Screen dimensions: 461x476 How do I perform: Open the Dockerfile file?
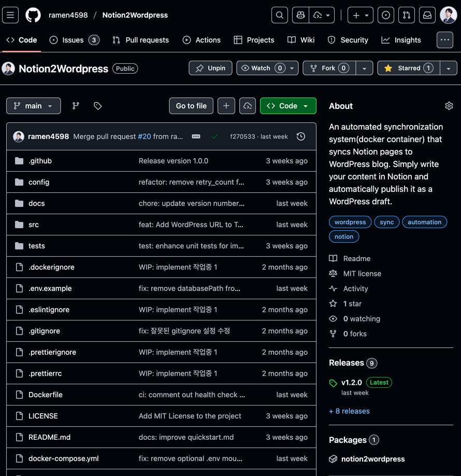pos(46,395)
